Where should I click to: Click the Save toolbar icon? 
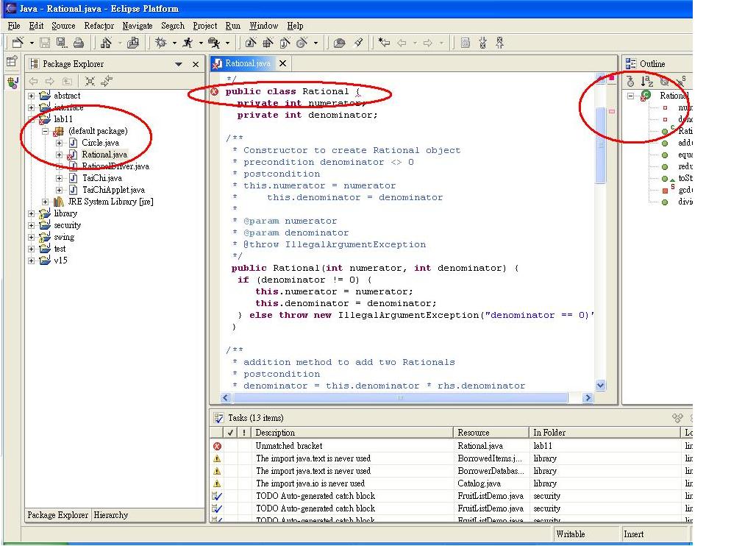(45, 43)
